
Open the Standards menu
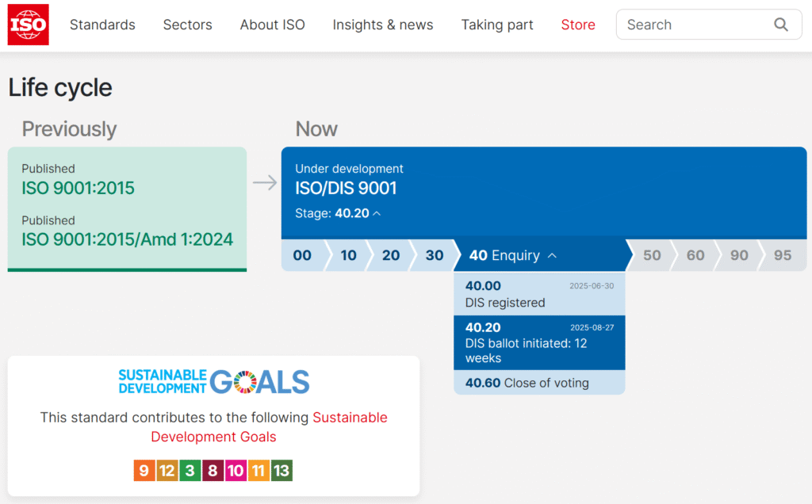(x=102, y=25)
